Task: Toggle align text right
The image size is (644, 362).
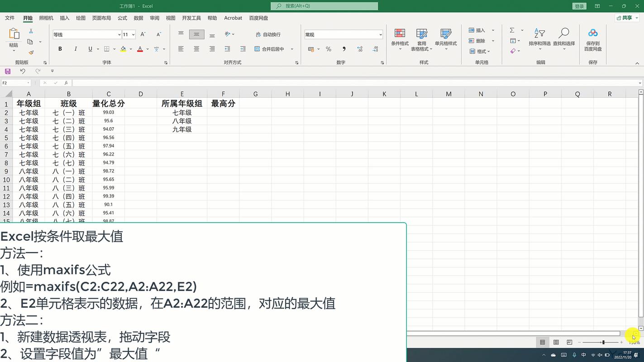Action: tap(212, 49)
